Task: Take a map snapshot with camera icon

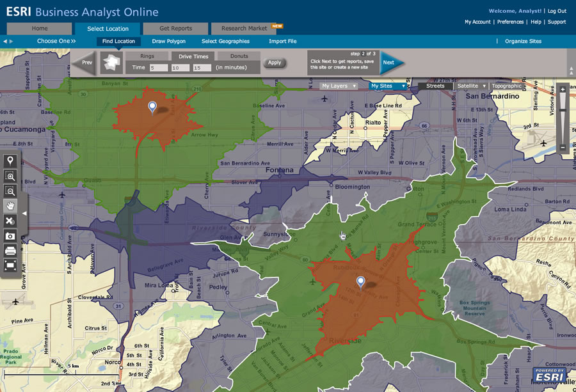Action: pyautogui.click(x=10, y=235)
